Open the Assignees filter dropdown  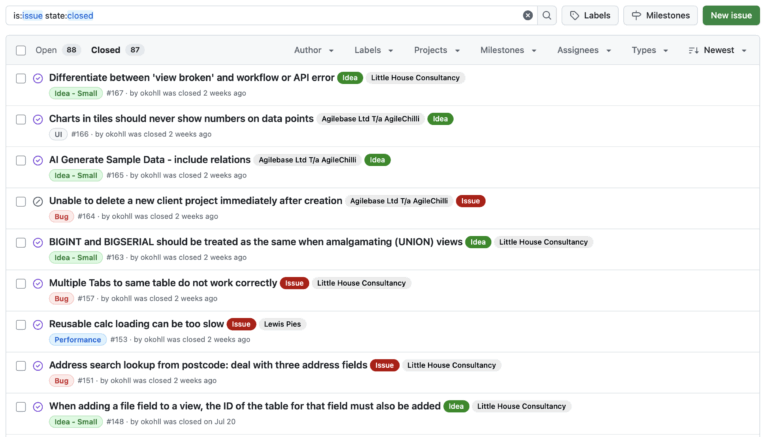coord(584,50)
